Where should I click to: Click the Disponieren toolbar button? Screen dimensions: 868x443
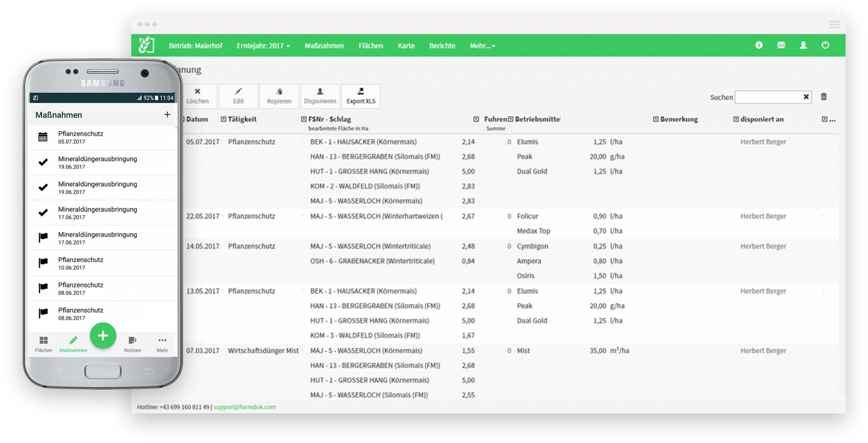[x=320, y=96]
